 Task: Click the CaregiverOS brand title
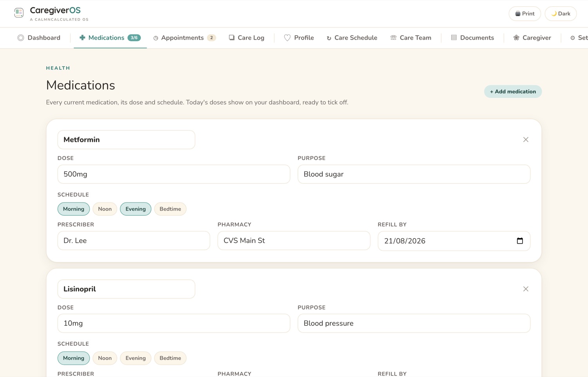pyautogui.click(x=55, y=10)
